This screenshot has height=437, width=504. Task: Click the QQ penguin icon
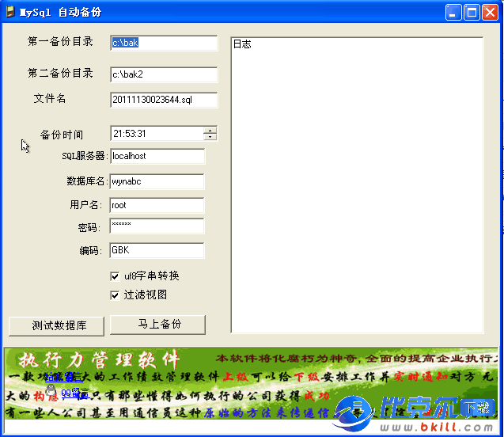[51, 391]
